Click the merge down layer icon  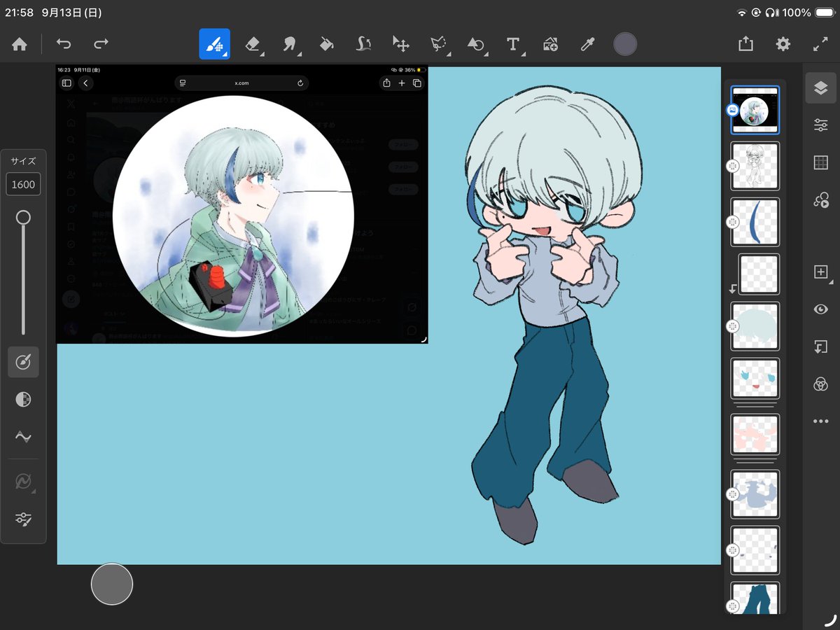(820, 346)
